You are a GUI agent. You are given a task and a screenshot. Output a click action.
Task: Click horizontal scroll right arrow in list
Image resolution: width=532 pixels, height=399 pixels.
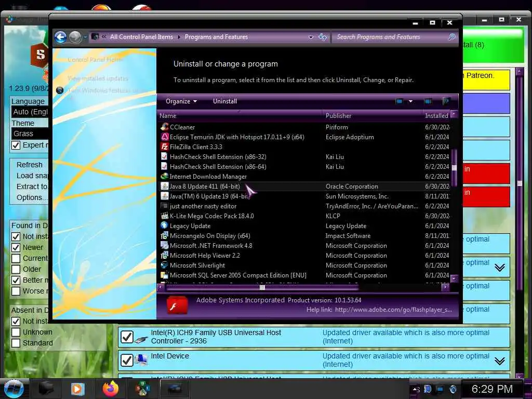point(445,287)
